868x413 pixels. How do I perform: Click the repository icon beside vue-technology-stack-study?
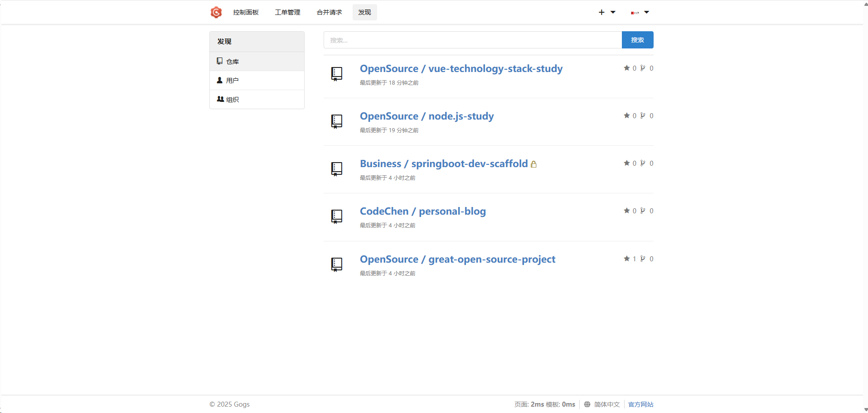point(336,74)
